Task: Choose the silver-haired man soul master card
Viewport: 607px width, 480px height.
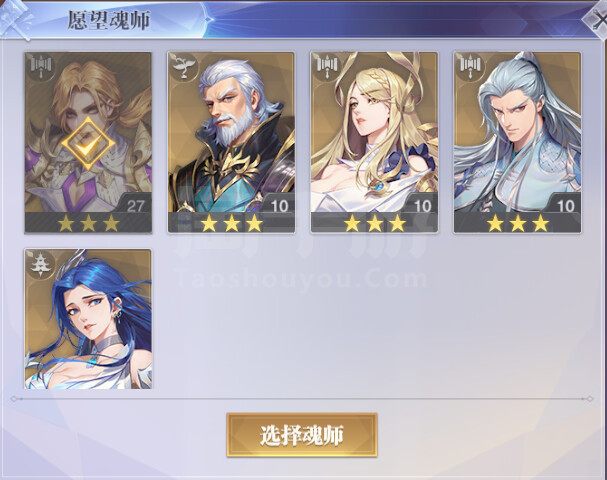Action: coord(517,142)
